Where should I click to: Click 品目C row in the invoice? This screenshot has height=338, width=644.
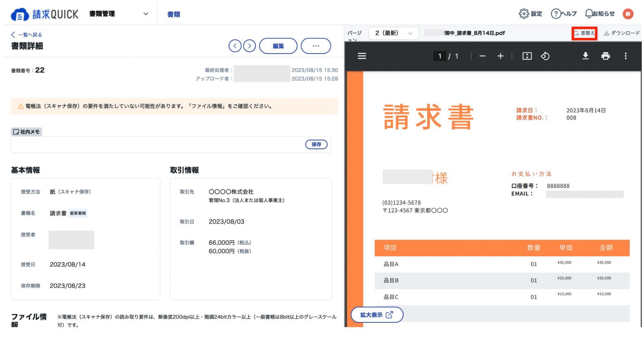pyautogui.click(x=502, y=297)
